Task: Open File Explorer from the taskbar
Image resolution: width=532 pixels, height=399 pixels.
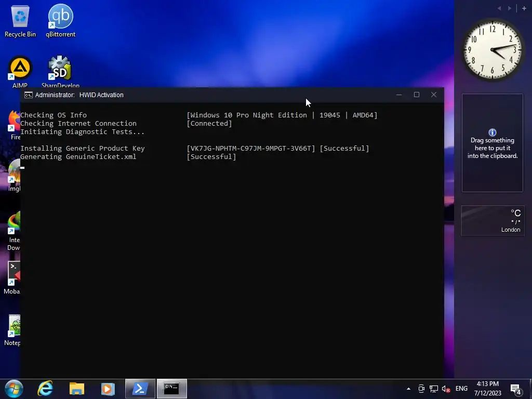Action: pyautogui.click(x=77, y=389)
